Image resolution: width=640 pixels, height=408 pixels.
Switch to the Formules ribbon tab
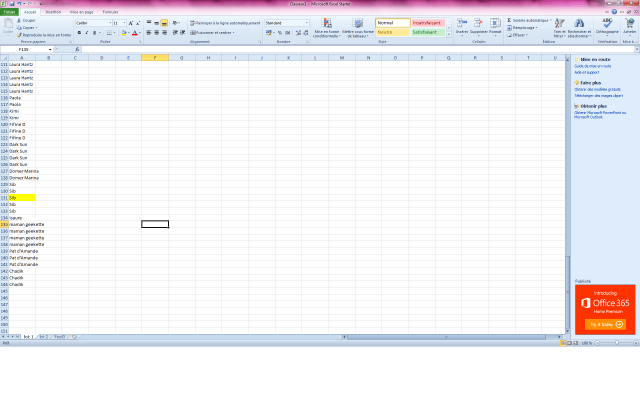(110, 12)
